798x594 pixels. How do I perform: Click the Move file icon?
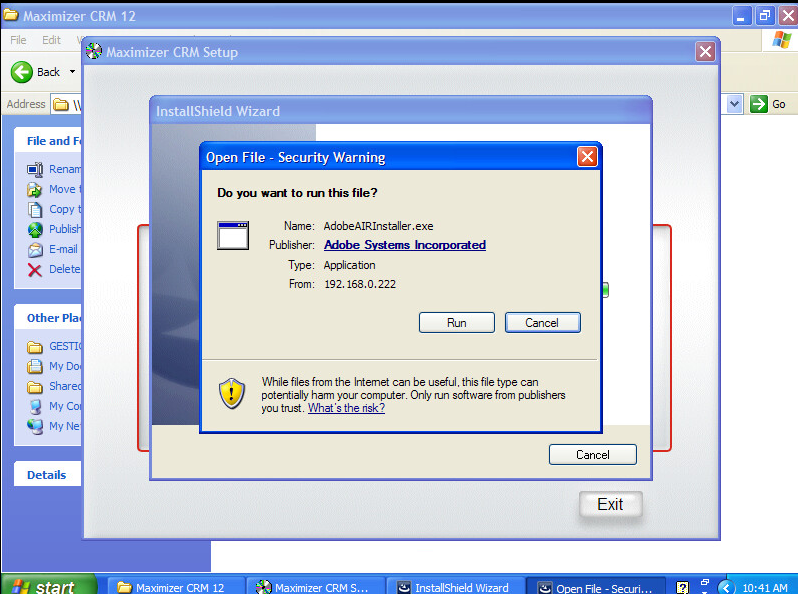tap(35, 189)
